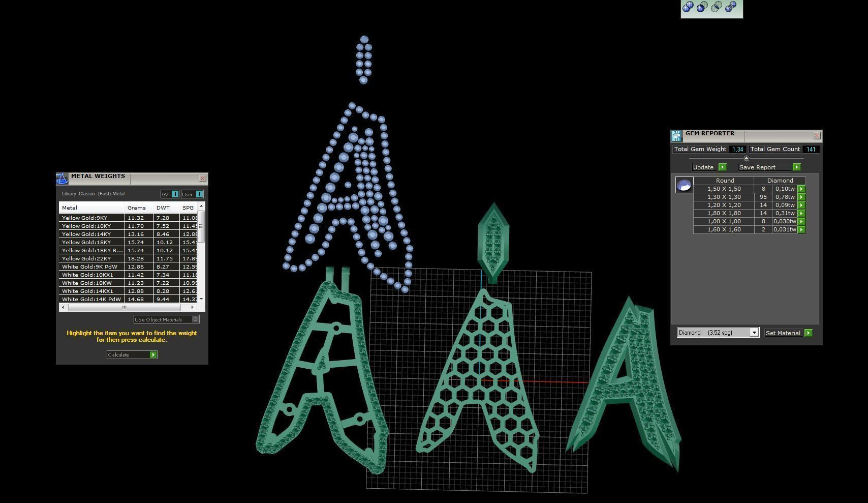
Task: Select White Gold:14KX1 row
Action: point(128,291)
